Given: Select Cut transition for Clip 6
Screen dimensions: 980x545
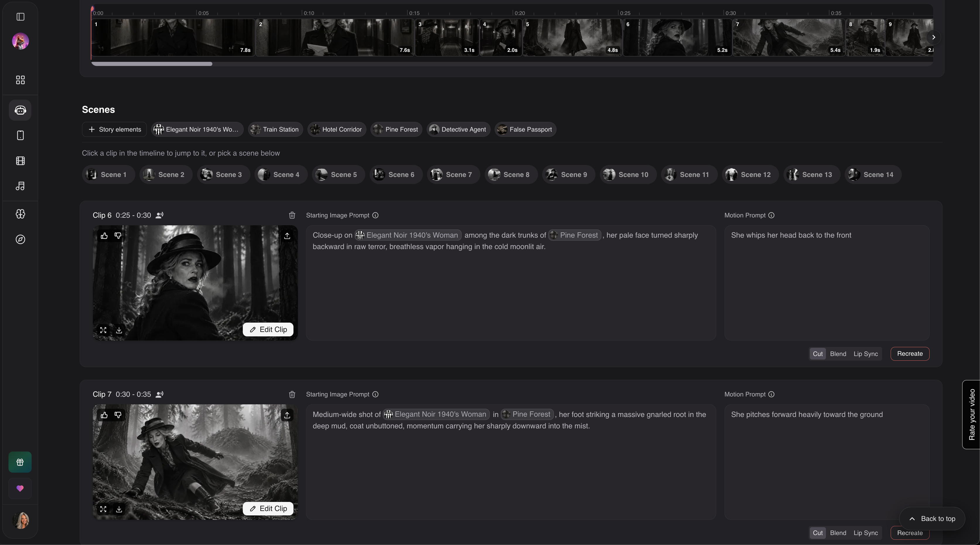Looking at the screenshot, I should pos(817,354).
